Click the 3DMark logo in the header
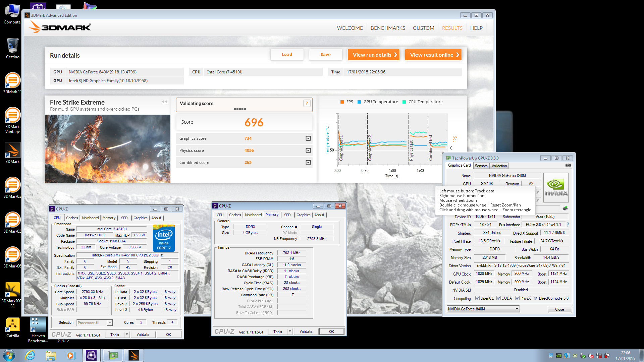This screenshot has width=644, height=362. point(60,27)
